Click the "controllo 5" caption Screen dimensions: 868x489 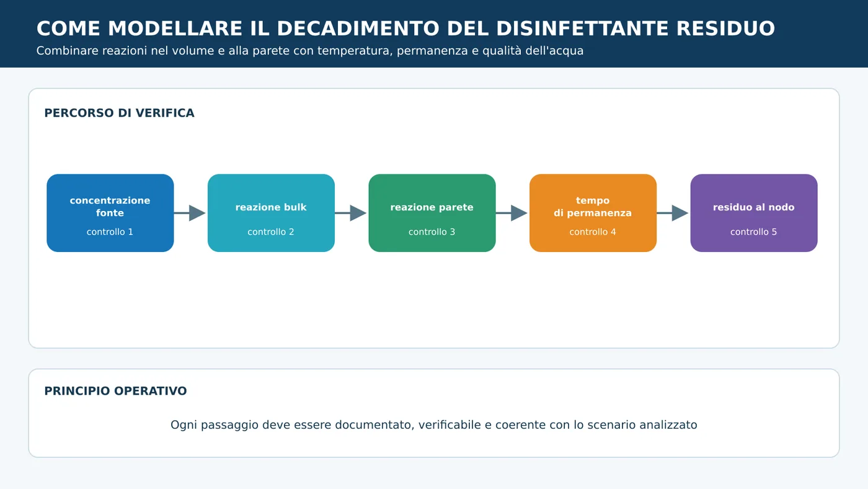[x=753, y=232]
